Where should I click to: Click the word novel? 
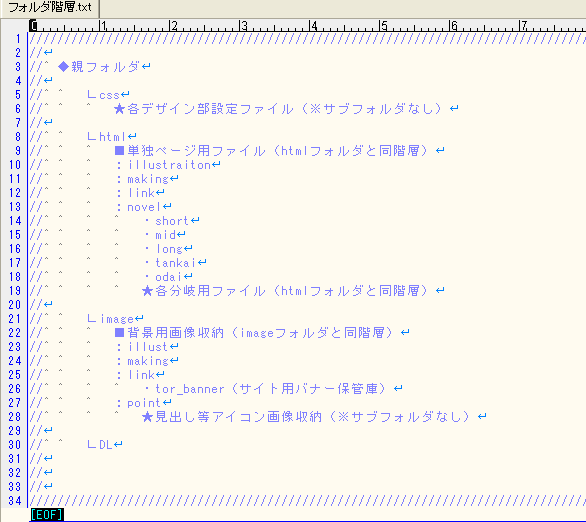(145, 207)
